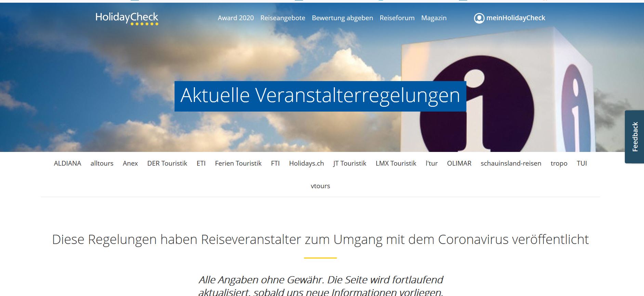Open the LMX Touristik section

click(396, 163)
